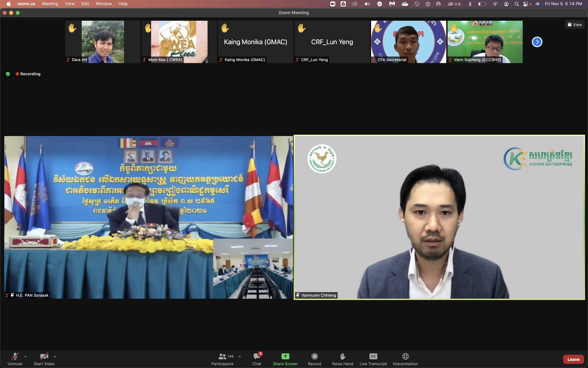
Task: Select CFA Secretariat video thumbnail
Action: coord(409,42)
